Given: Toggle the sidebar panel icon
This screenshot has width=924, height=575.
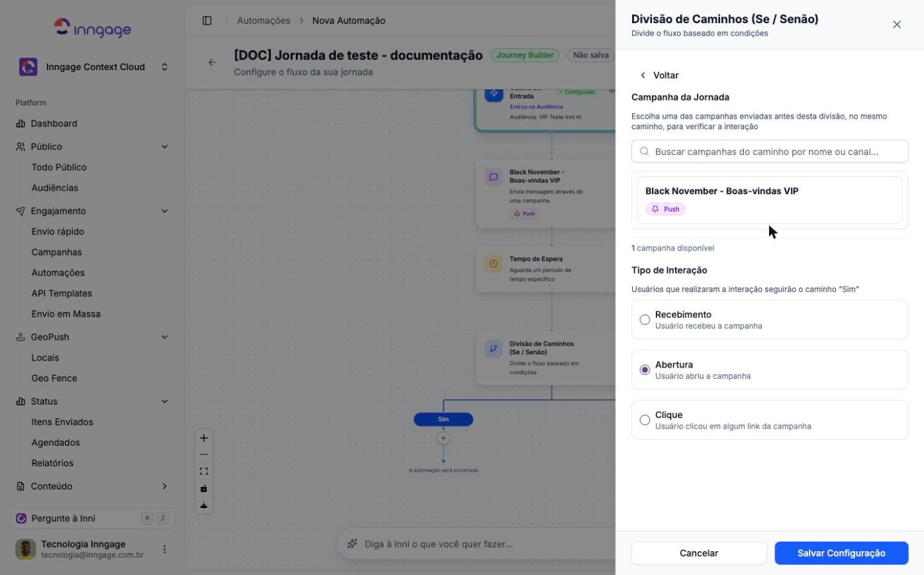Looking at the screenshot, I should pyautogui.click(x=207, y=21).
